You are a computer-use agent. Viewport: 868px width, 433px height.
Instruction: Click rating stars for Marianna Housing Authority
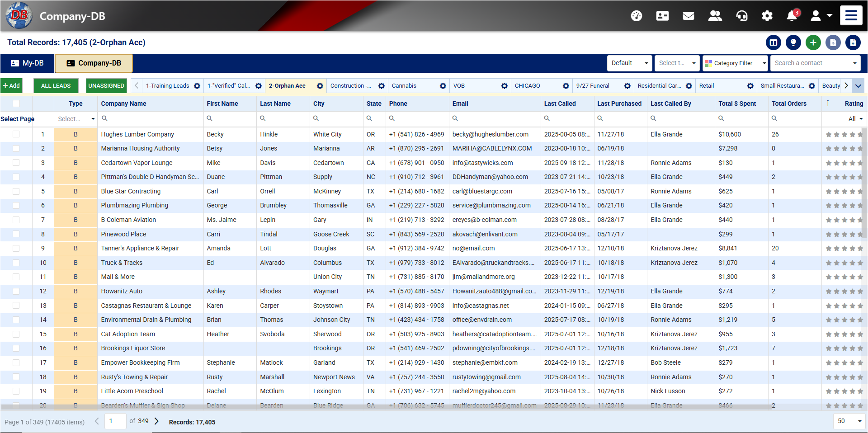click(844, 149)
